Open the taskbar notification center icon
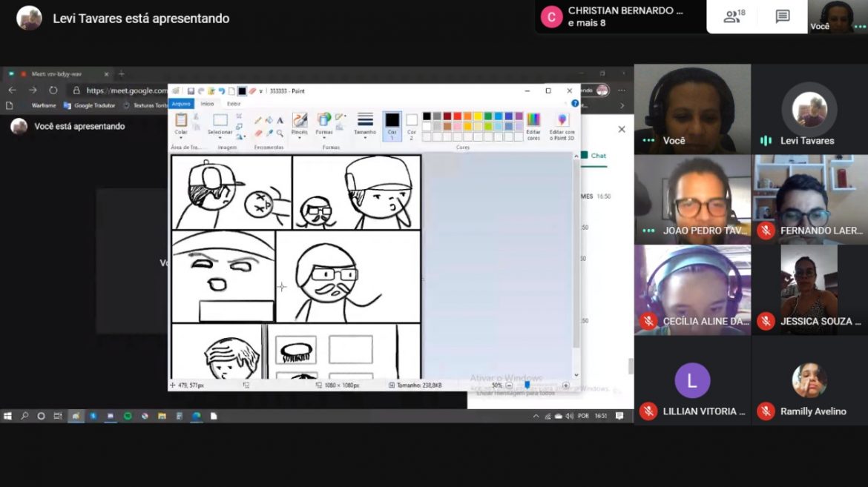The width and height of the screenshot is (868, 487). click(x=619, y=416)
